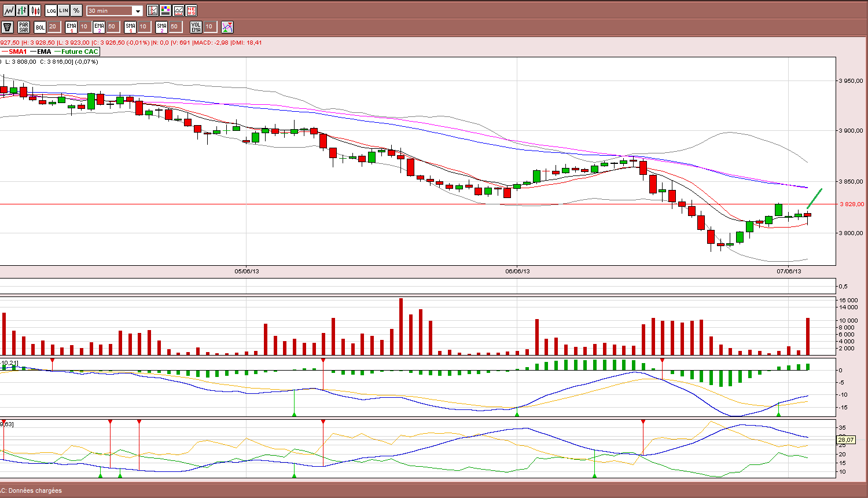The width and height of the screenshot is (868, 498).
Task: Edit the EMA 2 period field
Action: pos(112,27)
